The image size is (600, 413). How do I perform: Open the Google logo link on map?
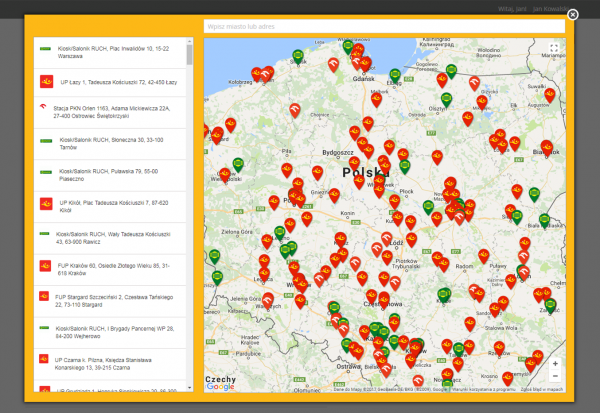pos(220,386)
